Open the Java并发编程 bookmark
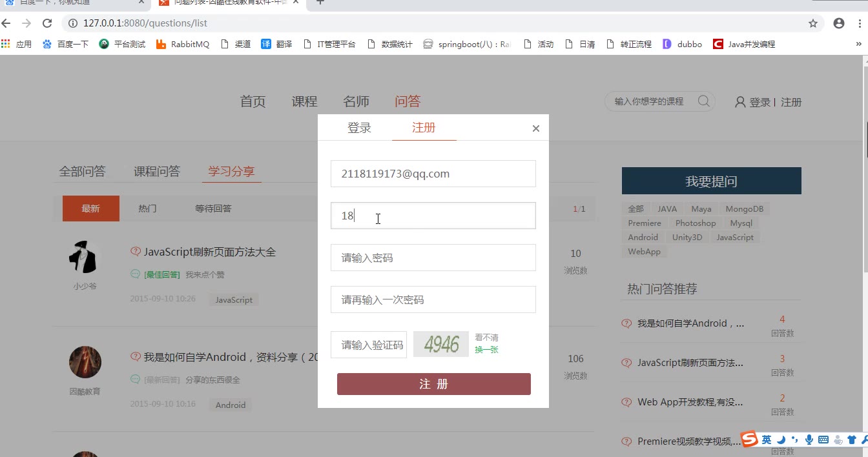Viewport: 868px width, 457px height. [x=744, y=44]
